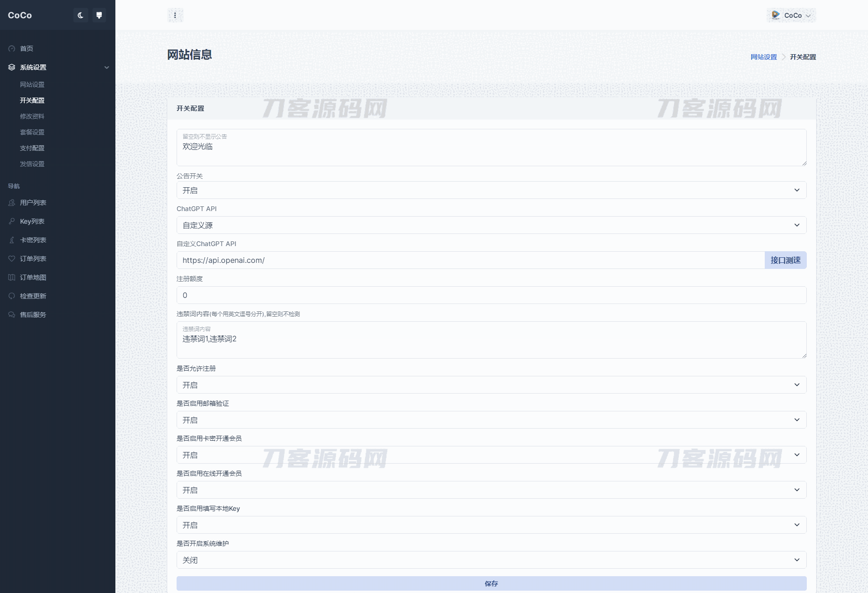Click 网站设置 breadcrumb link

pyautogui.click(x=764, y=57)
